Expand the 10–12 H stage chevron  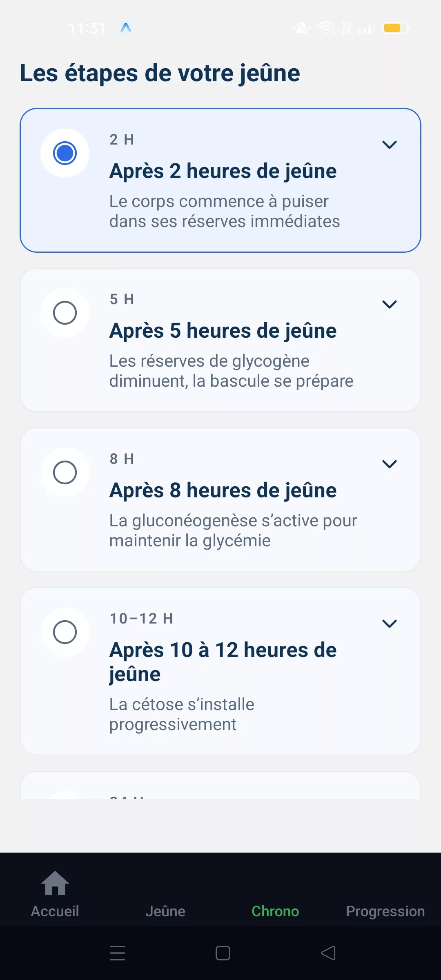pyautogui.click(x=390, y=624)
